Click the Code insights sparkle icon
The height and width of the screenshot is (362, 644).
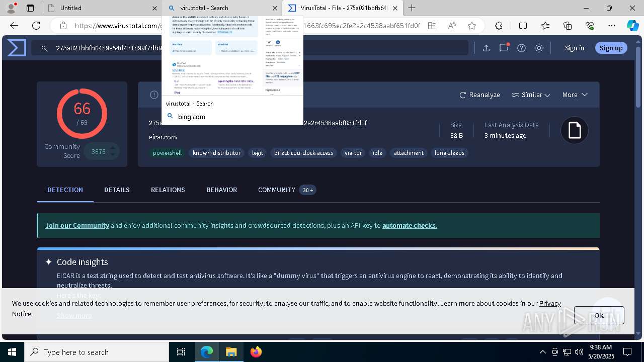pyautogui.click(x=49, y=262)
